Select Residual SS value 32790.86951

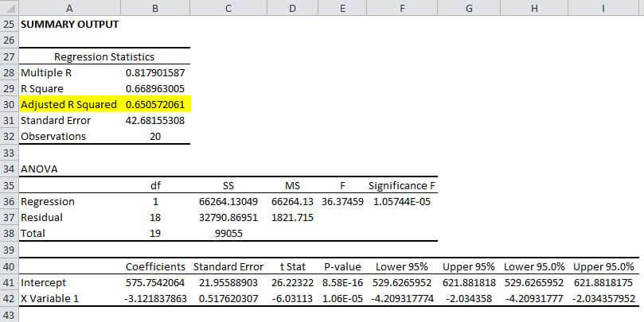point(228,217)
